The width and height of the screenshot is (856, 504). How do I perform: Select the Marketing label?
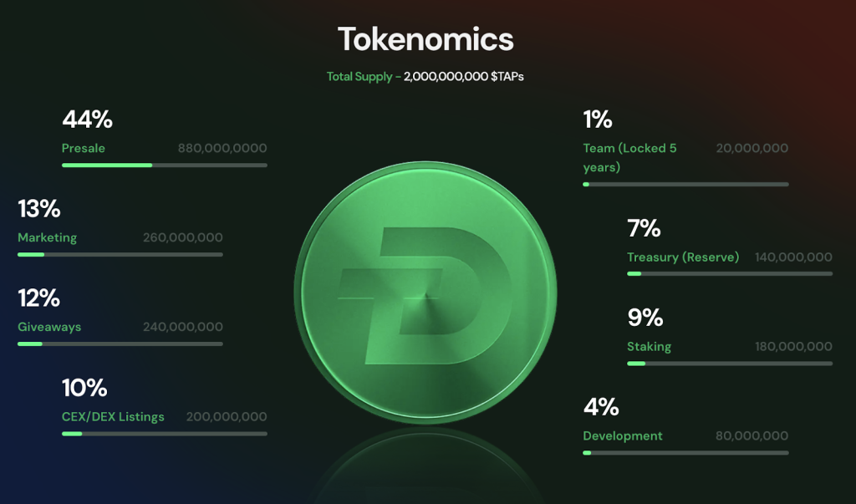click(x=47, y=237)
